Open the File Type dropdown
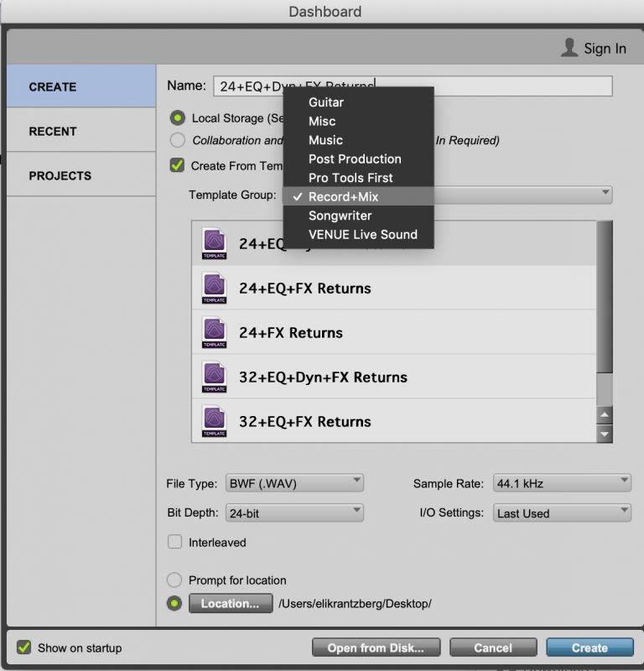 point(294,483)
